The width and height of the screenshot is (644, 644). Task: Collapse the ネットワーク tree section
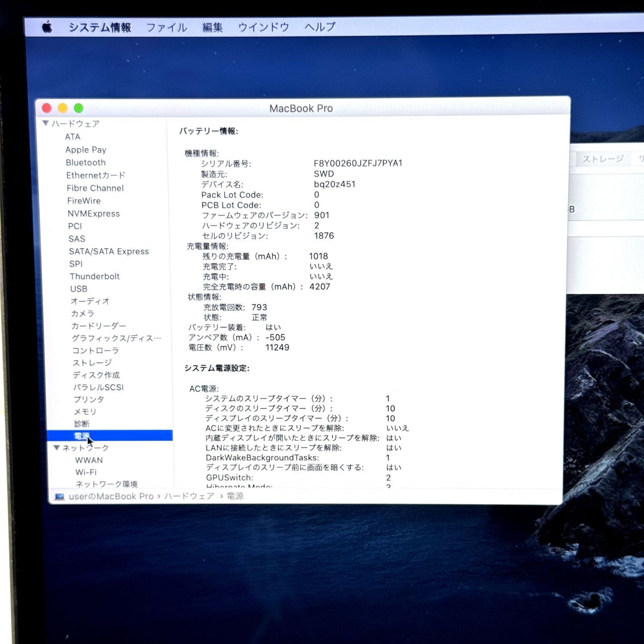coord(57,447)
